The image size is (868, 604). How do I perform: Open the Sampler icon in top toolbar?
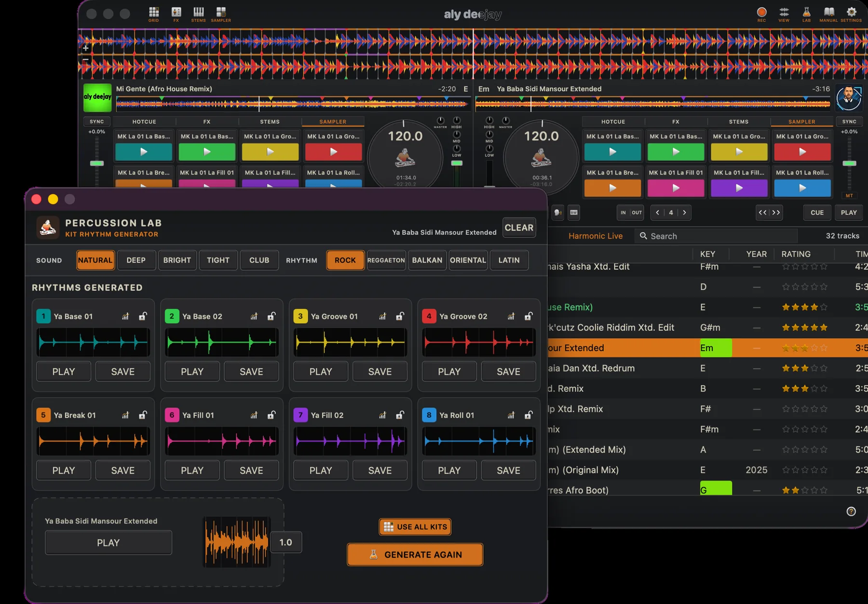[x=221, y=14]
